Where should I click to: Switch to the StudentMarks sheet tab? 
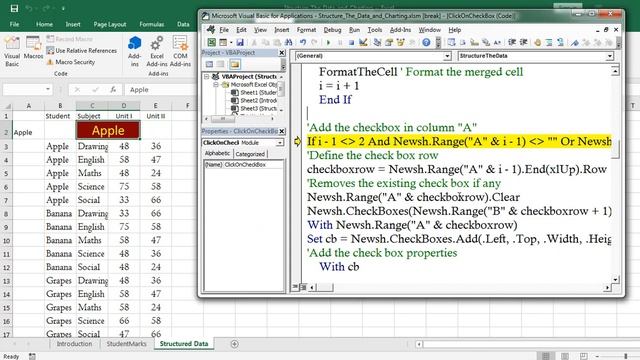pyautogui.click(x=126, y=344)
